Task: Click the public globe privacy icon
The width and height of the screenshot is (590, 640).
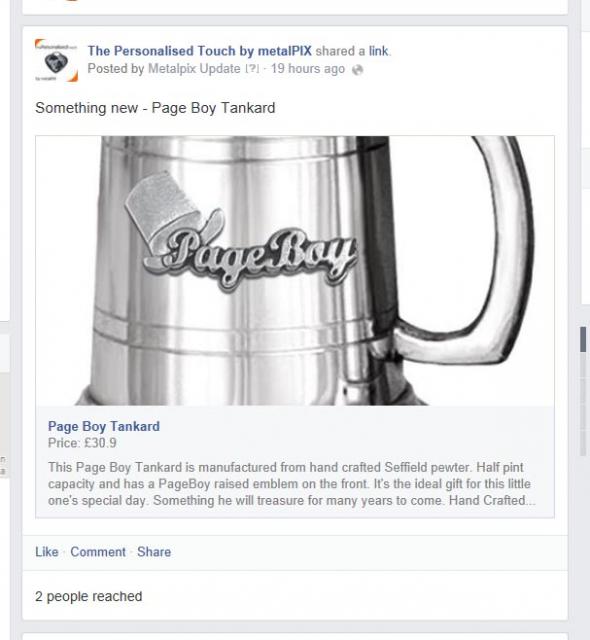Action: point(357,70)
